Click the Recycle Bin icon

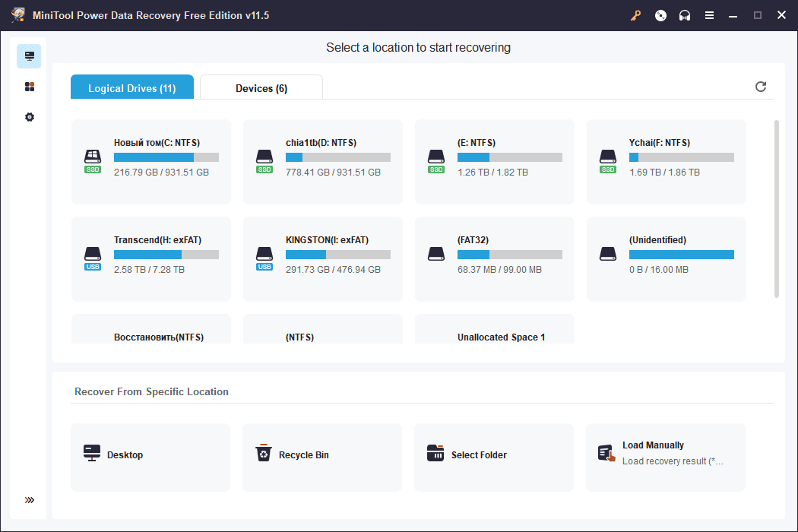coord(263,454)
